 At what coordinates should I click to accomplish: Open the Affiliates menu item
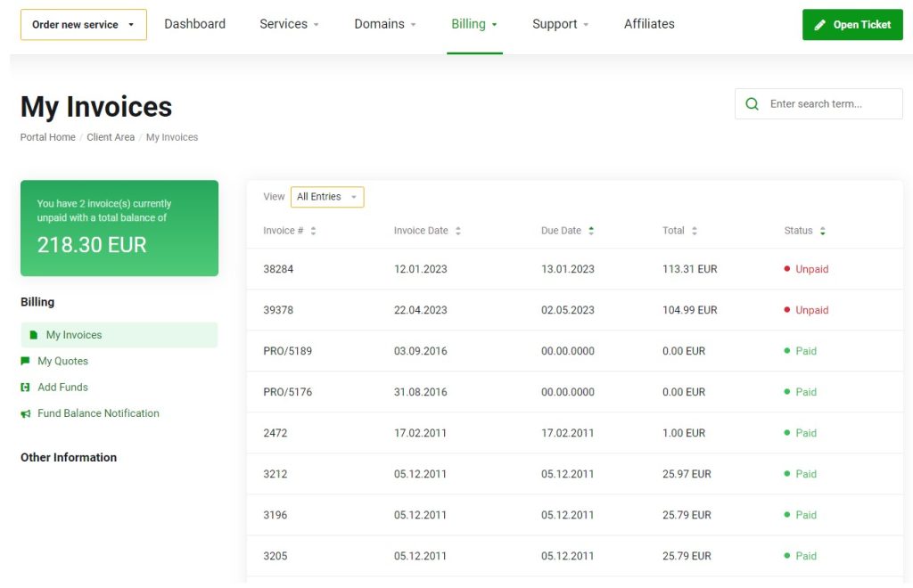click(649, 24)
